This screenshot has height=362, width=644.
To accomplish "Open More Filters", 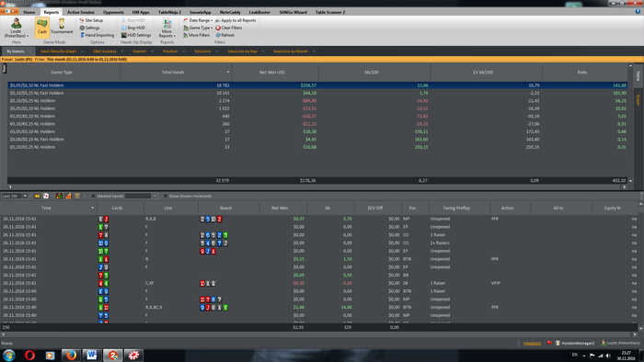I will click(196, 35).
